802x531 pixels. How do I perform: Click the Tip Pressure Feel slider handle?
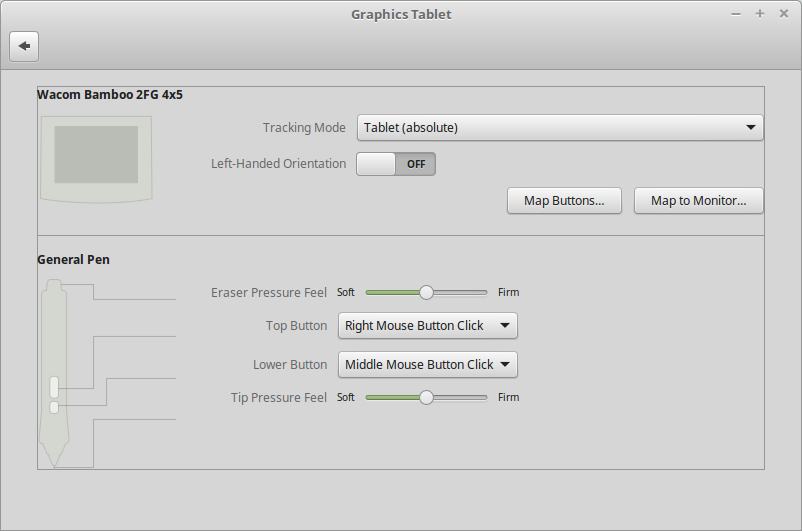(426, 398)
